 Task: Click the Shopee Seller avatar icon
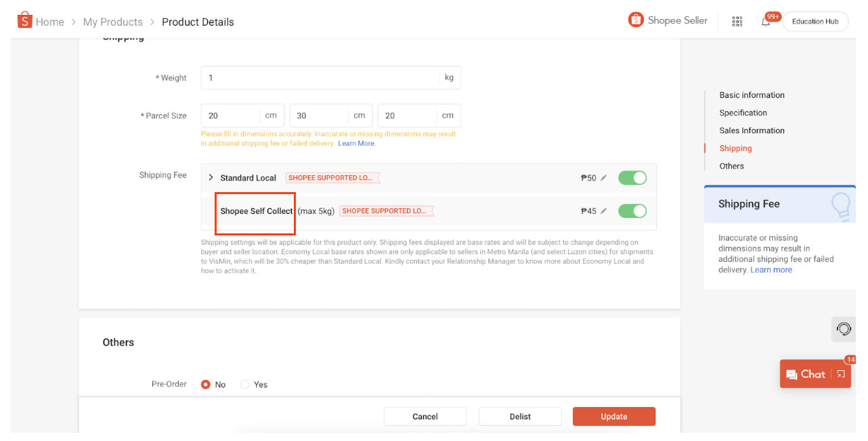click(635, 20)
